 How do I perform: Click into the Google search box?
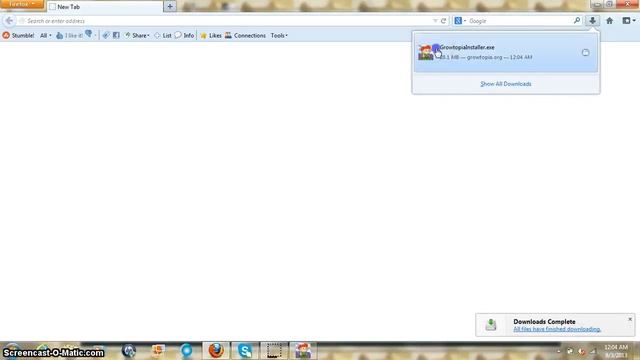click(520, 21)
